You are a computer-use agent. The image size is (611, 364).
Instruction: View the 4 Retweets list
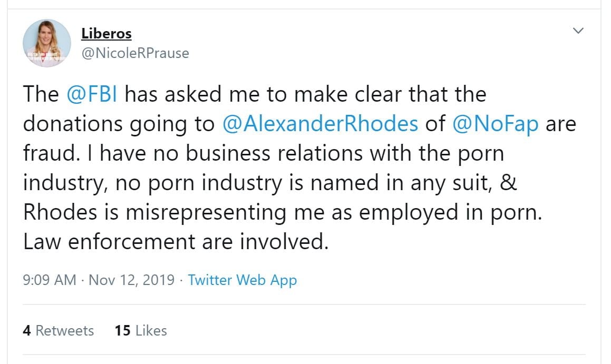point(58,331)
